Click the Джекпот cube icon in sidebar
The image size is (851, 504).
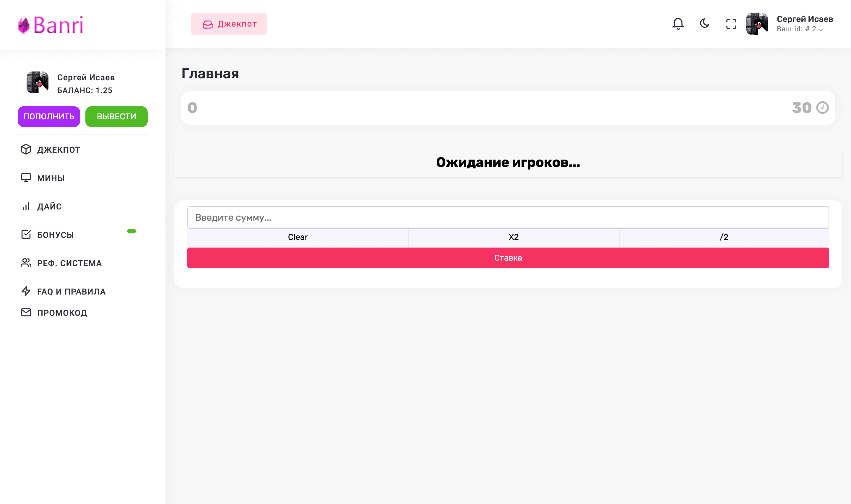click(x=26, y=149)
